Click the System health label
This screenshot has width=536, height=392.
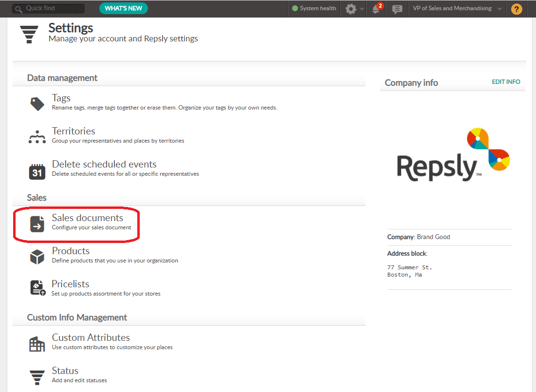pos(318,9)
